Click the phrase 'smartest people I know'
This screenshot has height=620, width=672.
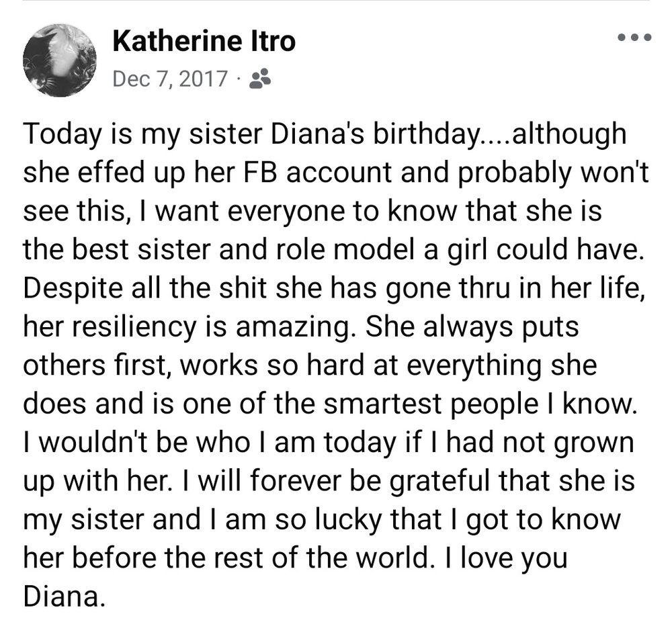477,404
